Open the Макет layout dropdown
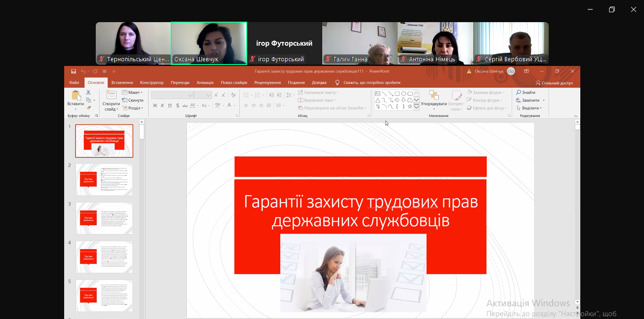 pyautogui.click(x=132, y=92)
